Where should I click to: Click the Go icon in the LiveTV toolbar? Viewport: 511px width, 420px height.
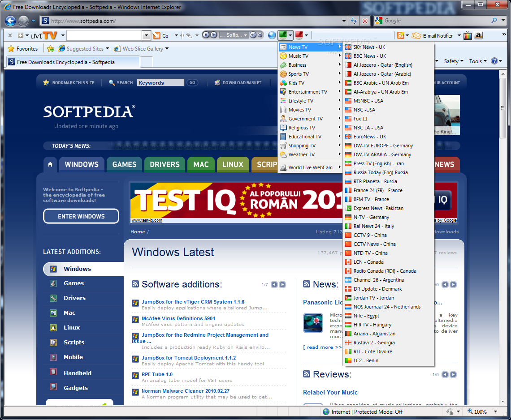pos(157,35)
